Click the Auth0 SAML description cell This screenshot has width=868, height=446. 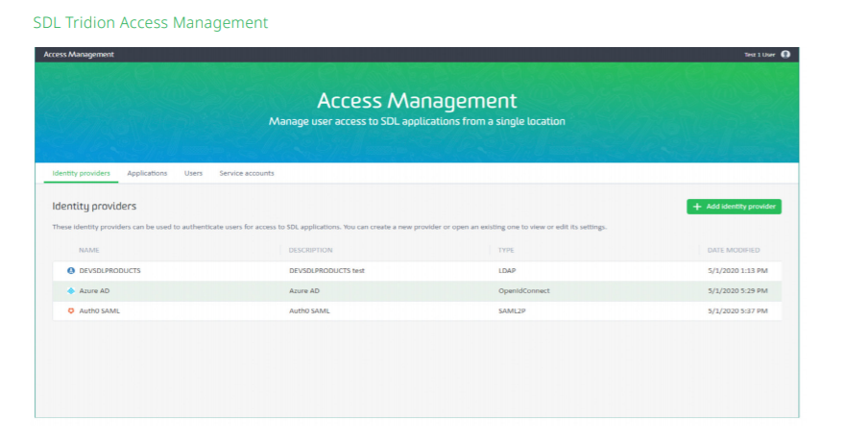[x=309, y=310]
